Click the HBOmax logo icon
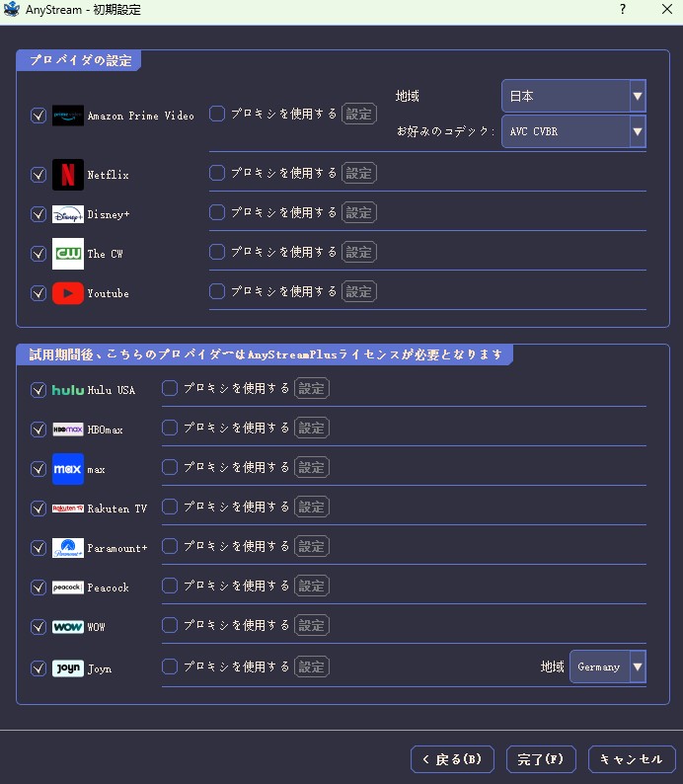Screen dimensions: 683x784 (68, 430)
